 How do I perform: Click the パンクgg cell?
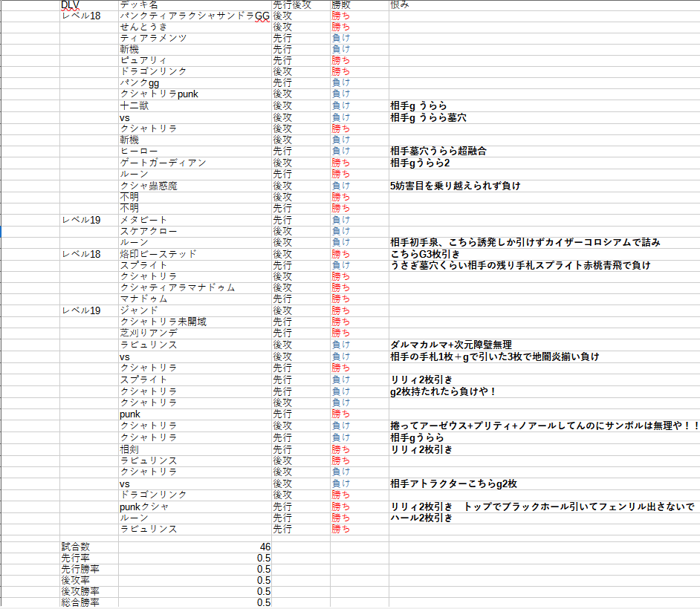[195, 83]
